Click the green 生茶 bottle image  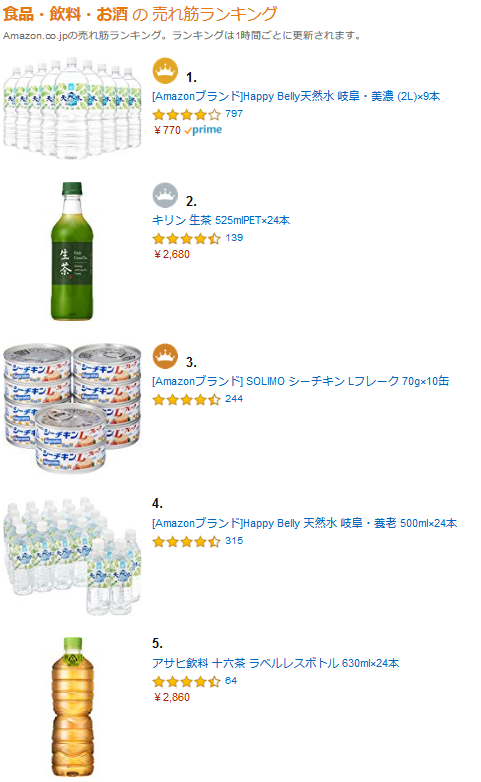click(x=72, y=251)
